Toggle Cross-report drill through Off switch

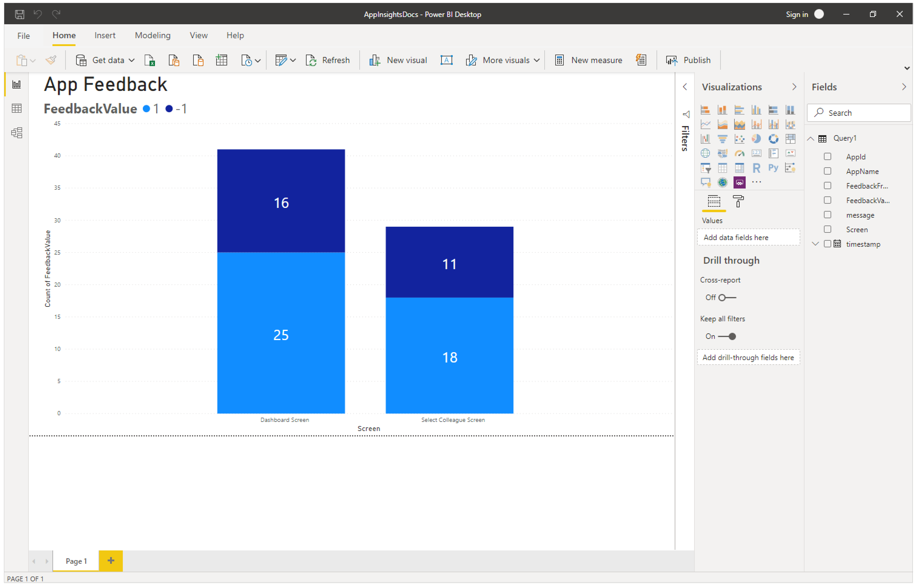coord(725,297)
